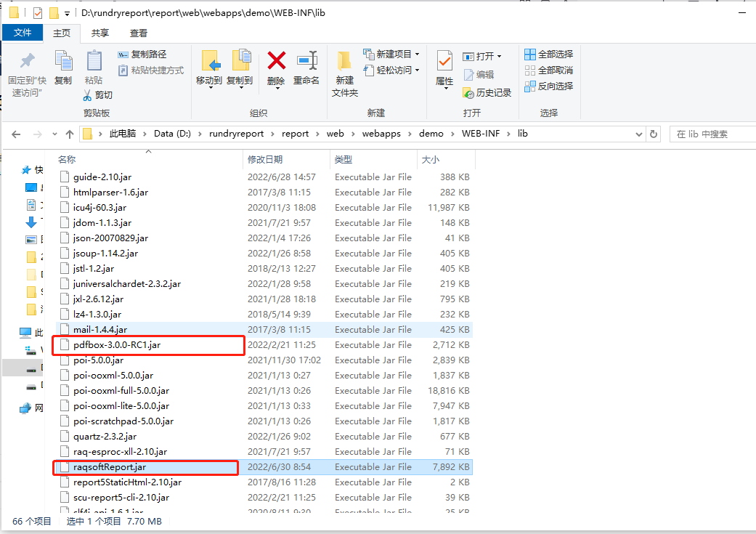Viewport: 756px width, 534px height.
Task: Open address bar history dropdown
Action: point(639,134)
